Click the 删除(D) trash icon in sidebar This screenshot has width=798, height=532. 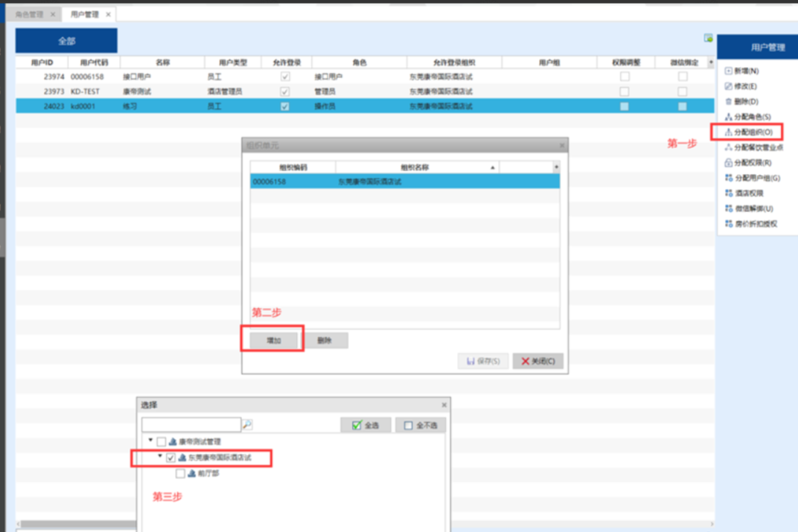coord(729,102)
